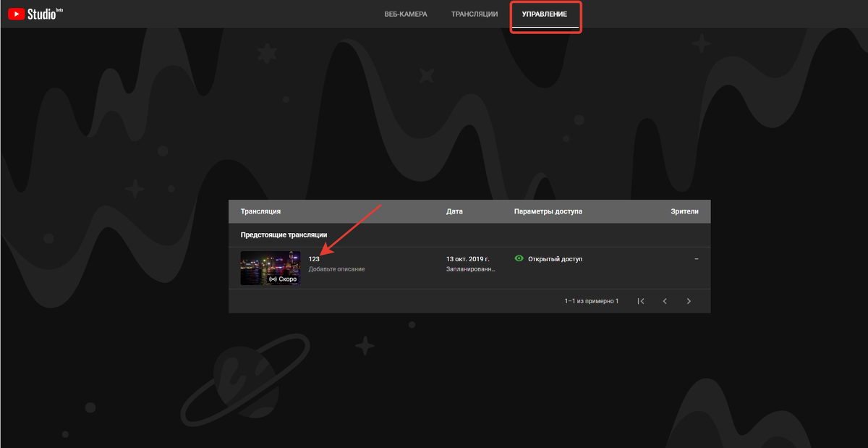Click the Предстоящие трансляции section heading
The image size is (868, 448).
pyautogui.click(x=284, y=235)
